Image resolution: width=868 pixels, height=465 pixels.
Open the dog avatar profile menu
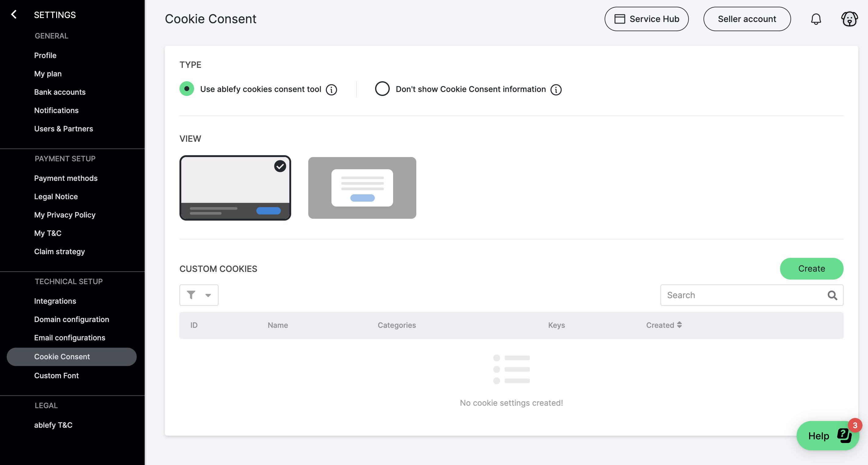pos(849,19)
